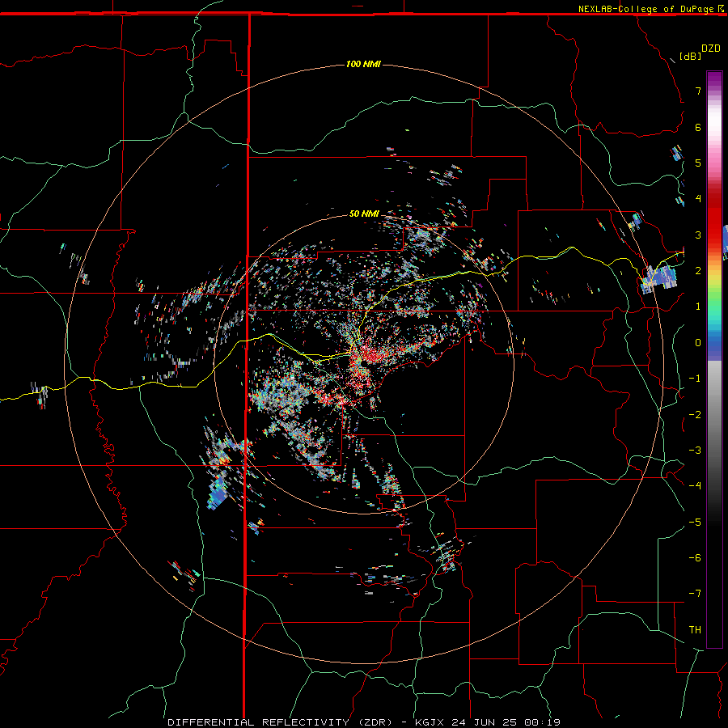Click the -4 value on the legend
The width and height of the screenshot is (728, 728).
(695, 486)
